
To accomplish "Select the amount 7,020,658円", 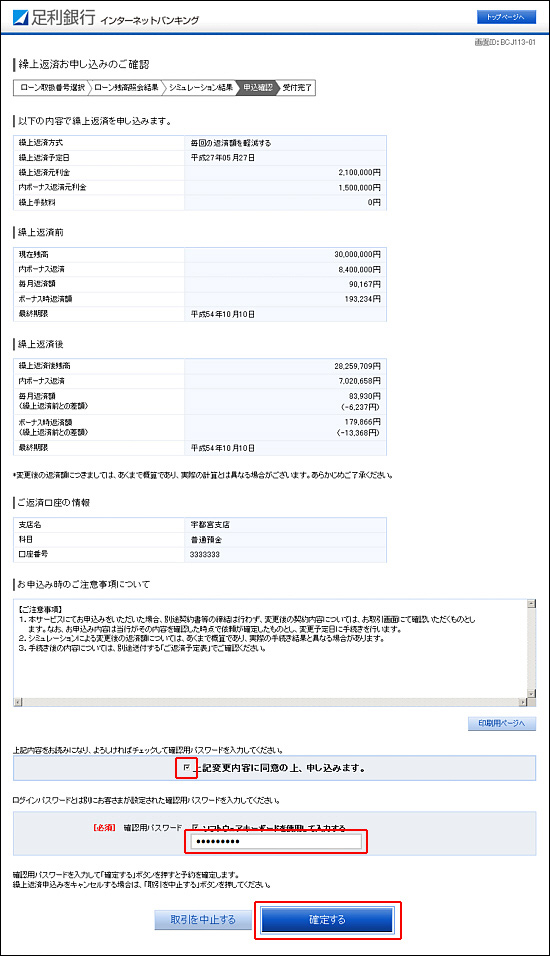I will pos(359,380).
